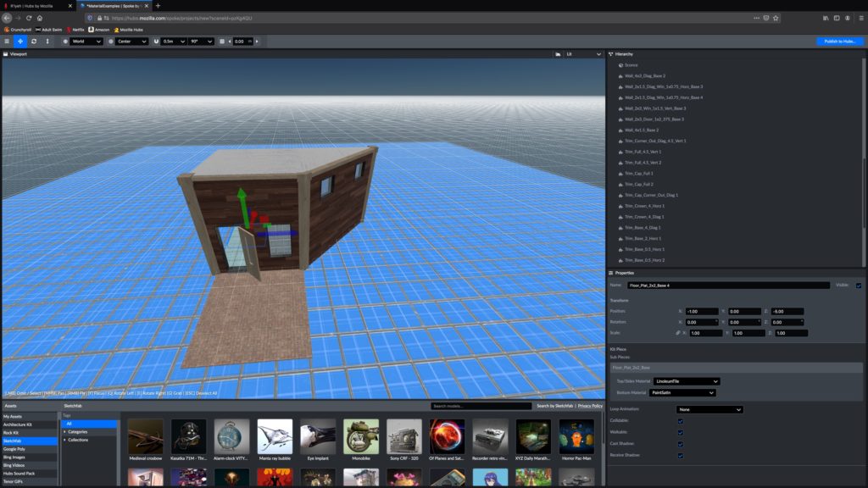Select Wall_2x3_Door_1x2_375_Base 3 node

[654, 119]
